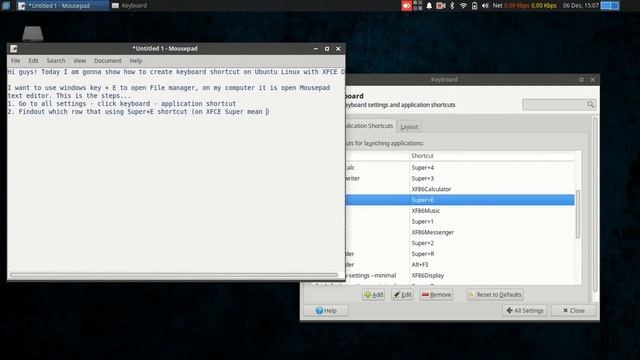Minimize the Mousepad window
Viewport: 640px width, 360px height.
coord(316,49)
